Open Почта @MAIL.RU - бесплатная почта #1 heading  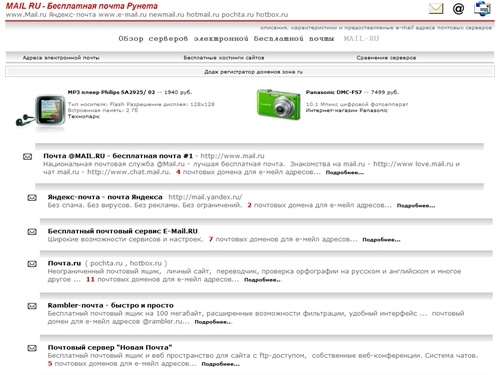pos(118,156)
